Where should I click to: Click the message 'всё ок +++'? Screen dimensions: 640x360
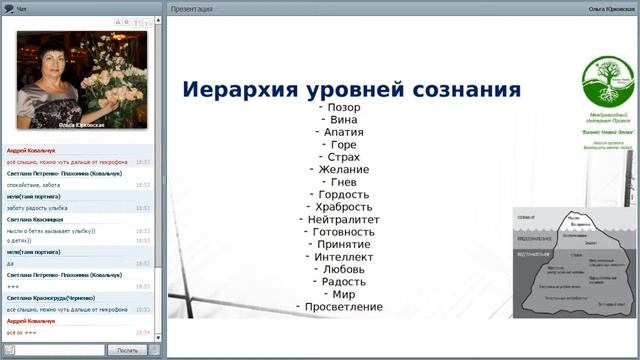coord(21,333)
